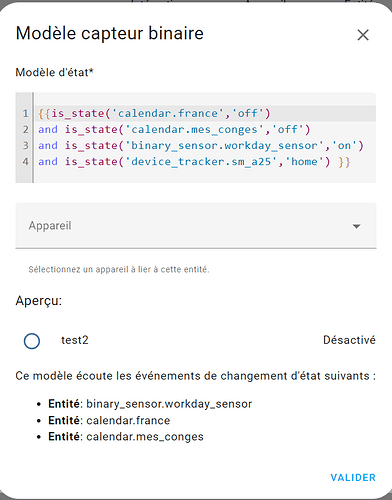Click the Aperçu heading
This screenshot has height=500, width=392.
tap(39, 301)
